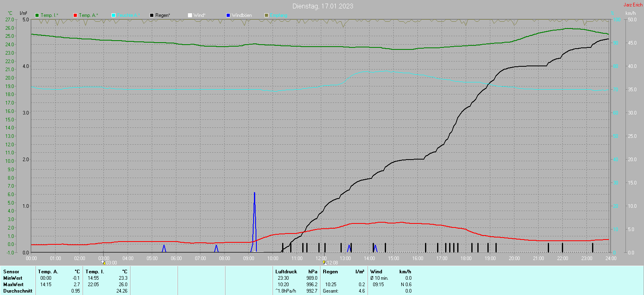
Task: Click the minimum inside temperature '23.3'
Action: pyautogui.click(x=123, y=278)
